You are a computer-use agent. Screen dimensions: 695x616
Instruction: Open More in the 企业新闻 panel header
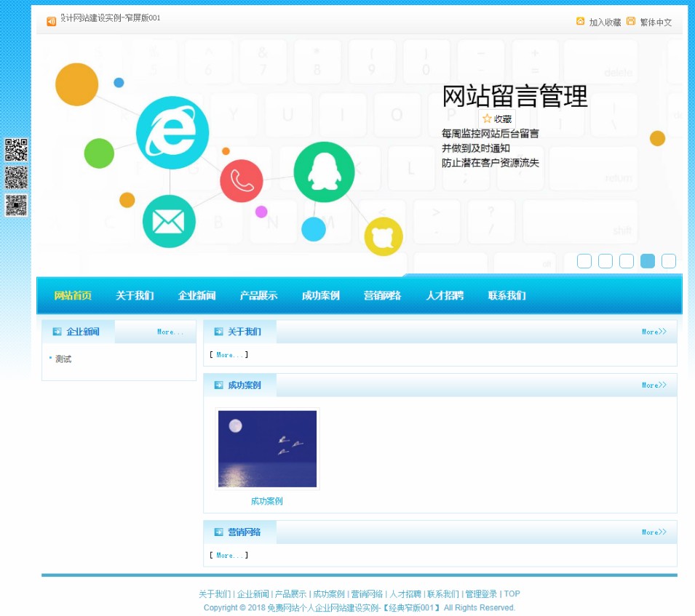(x=170, y=332)
